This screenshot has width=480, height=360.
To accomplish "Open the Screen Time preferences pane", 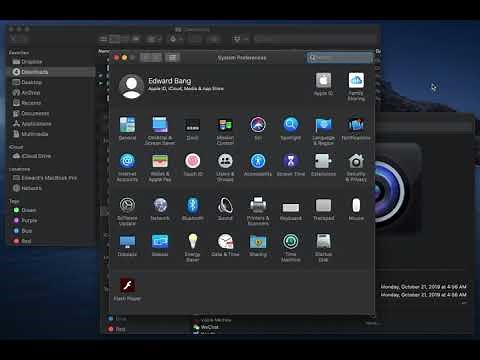I will tap(291, 165).
